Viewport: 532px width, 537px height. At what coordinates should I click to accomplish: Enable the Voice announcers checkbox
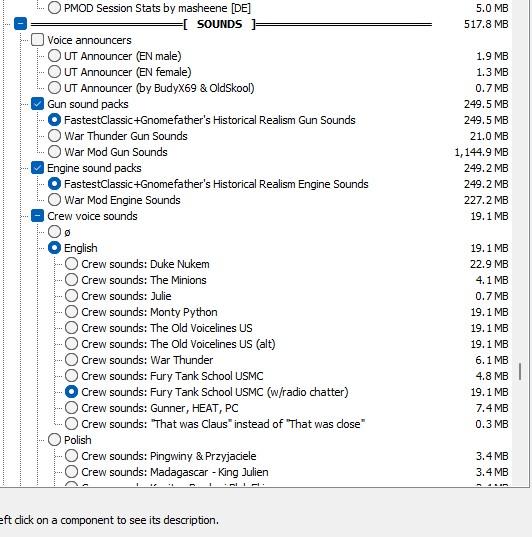37,40
